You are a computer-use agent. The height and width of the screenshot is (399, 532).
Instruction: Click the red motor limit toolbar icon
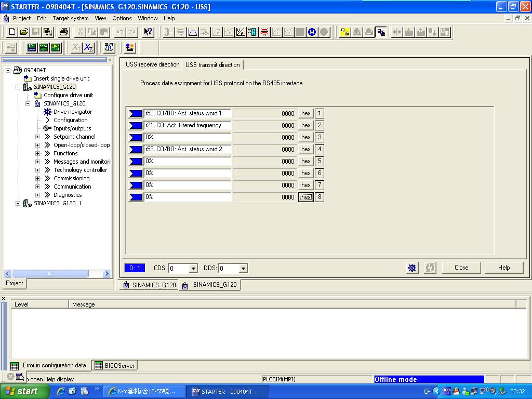tap(264, 32)
